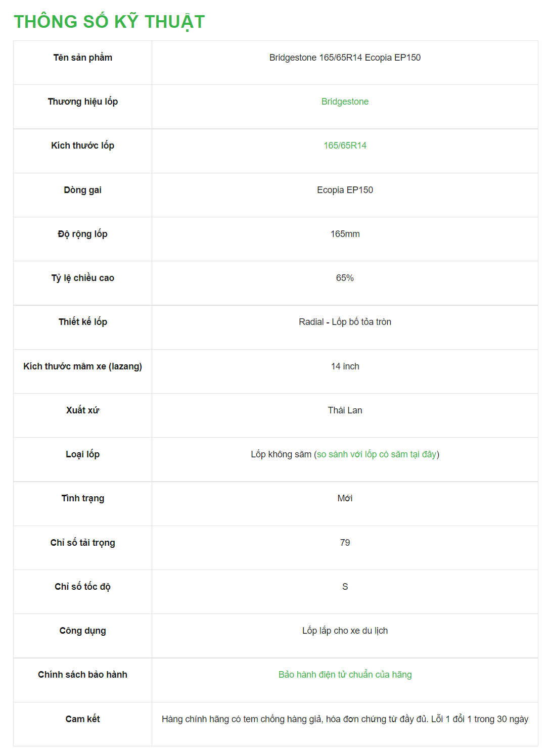The width and height of the screenshot is (550, 756).
Task: Click the 'Cam kết' row label
Action: tap(82, 719)
